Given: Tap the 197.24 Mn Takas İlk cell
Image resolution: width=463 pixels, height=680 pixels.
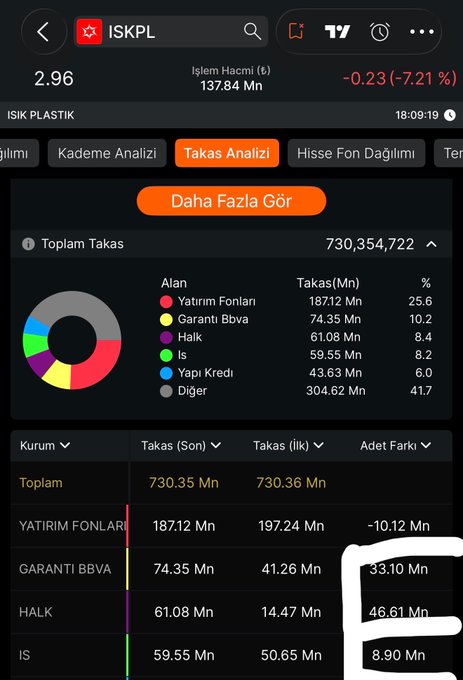Looking at the screenshot, I should coord(291,526).
